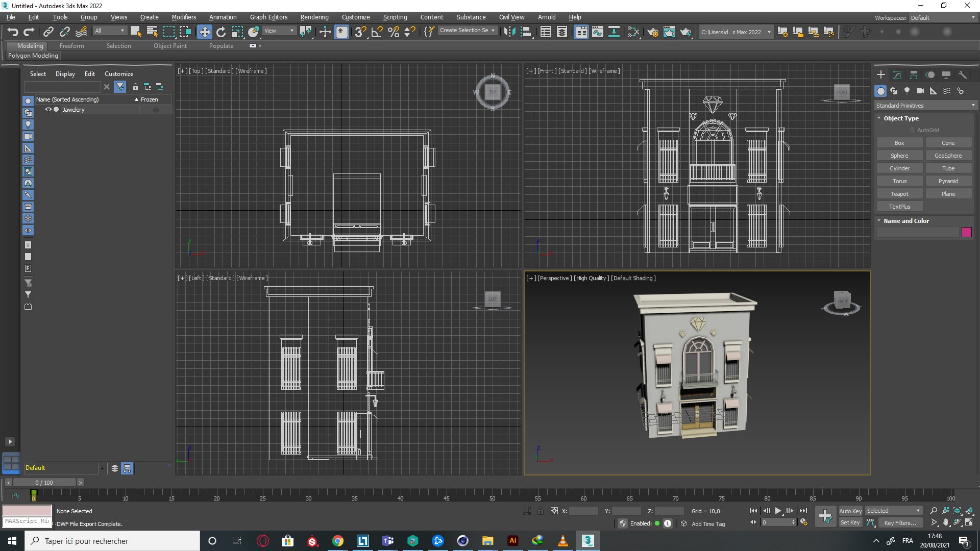Open the project path dropdown
Image resolution: width=980 pixels, height=551 pixels.
pyautogui.click(x=736, y=32)
